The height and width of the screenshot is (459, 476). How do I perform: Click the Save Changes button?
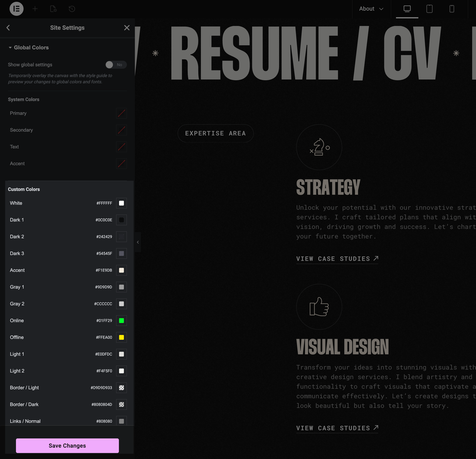[x=67, y=445]
